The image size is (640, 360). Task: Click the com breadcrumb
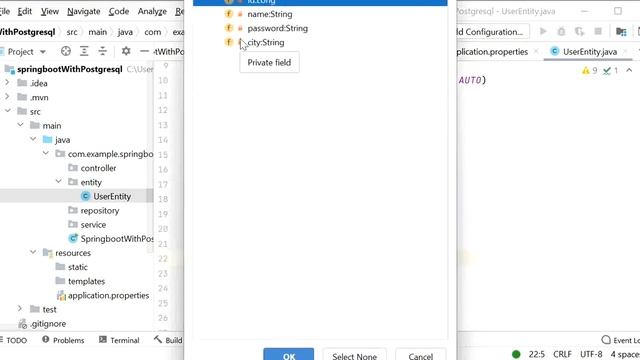pos(153,32)
